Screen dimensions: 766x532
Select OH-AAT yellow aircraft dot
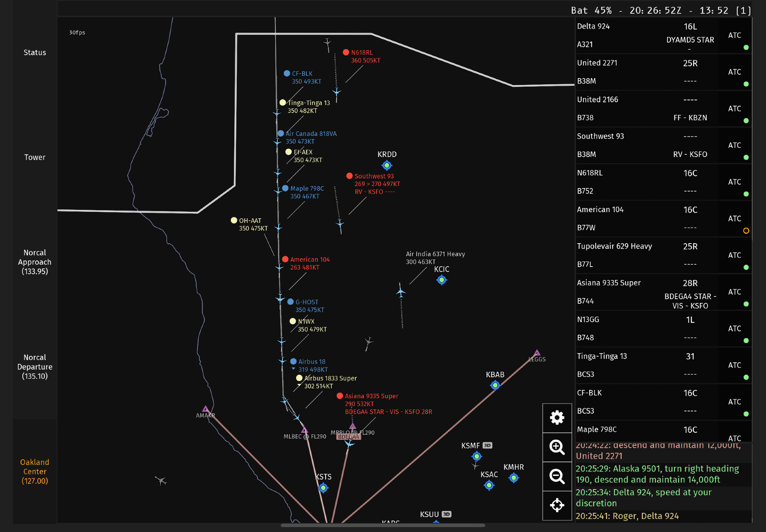[x=234, y=220]
